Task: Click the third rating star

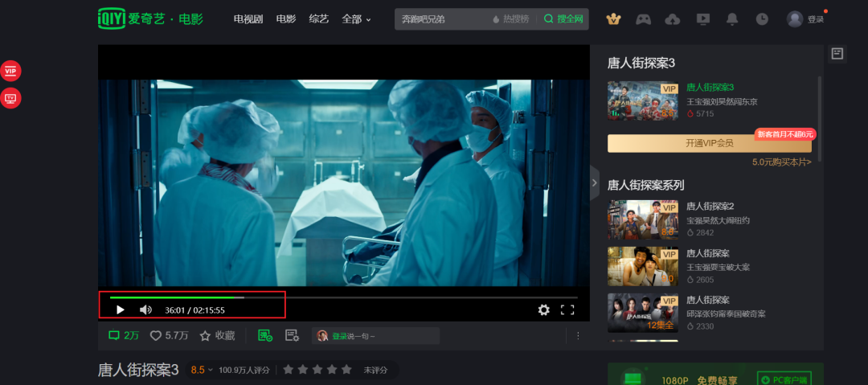Action: pyautogui.click(x=317, y=370)
